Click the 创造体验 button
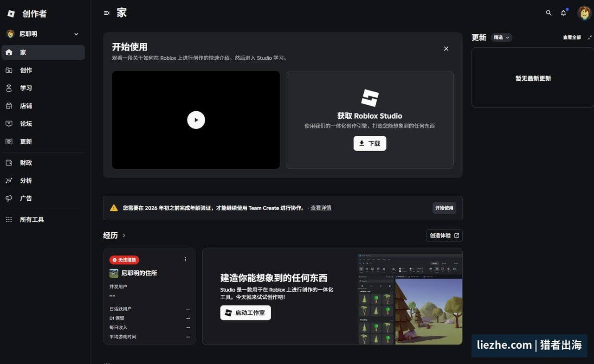This screenshot has height=364, width=594. [444, 236]
